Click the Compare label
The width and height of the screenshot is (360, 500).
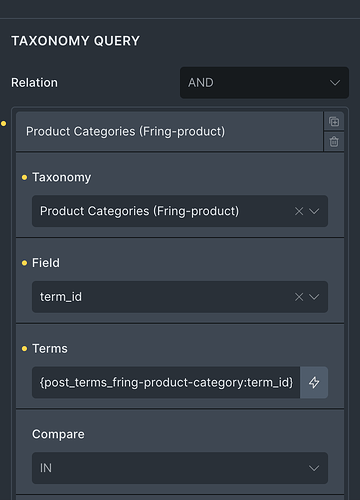pos(58,434)
